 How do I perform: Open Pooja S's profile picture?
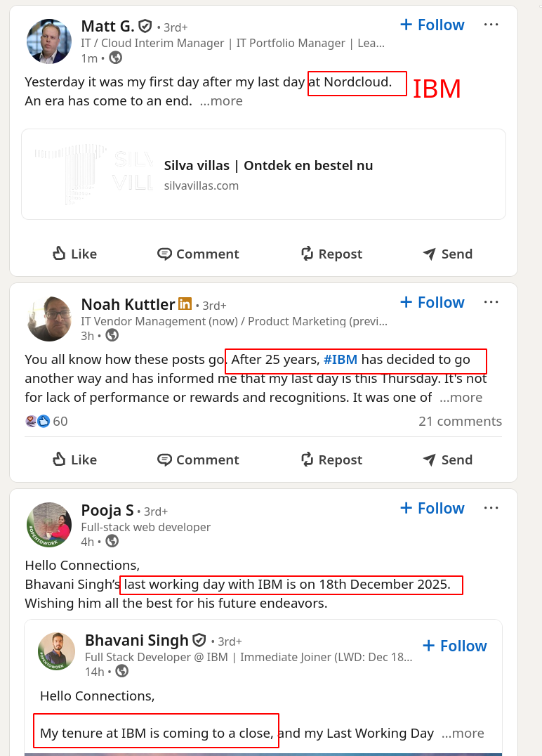(49, 525)
